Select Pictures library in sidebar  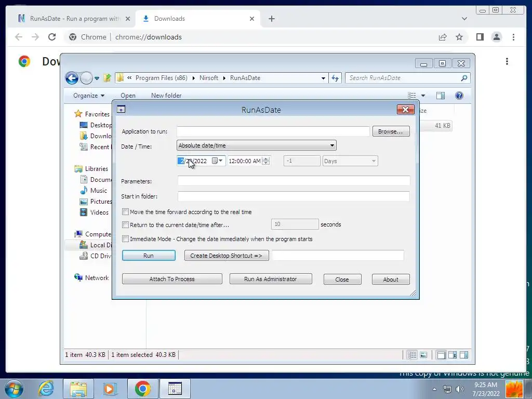click(96, 201)
